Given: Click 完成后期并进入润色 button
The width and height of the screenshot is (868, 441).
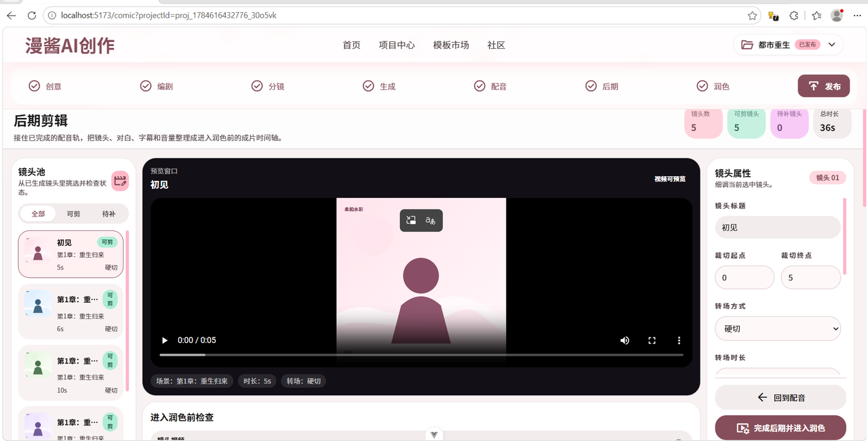Looking at the screenshot, I should pos(781,428).
